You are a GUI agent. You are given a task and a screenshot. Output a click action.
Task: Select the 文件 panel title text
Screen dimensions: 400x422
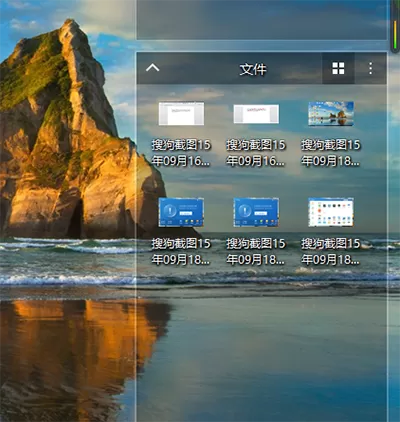[253, 69]
